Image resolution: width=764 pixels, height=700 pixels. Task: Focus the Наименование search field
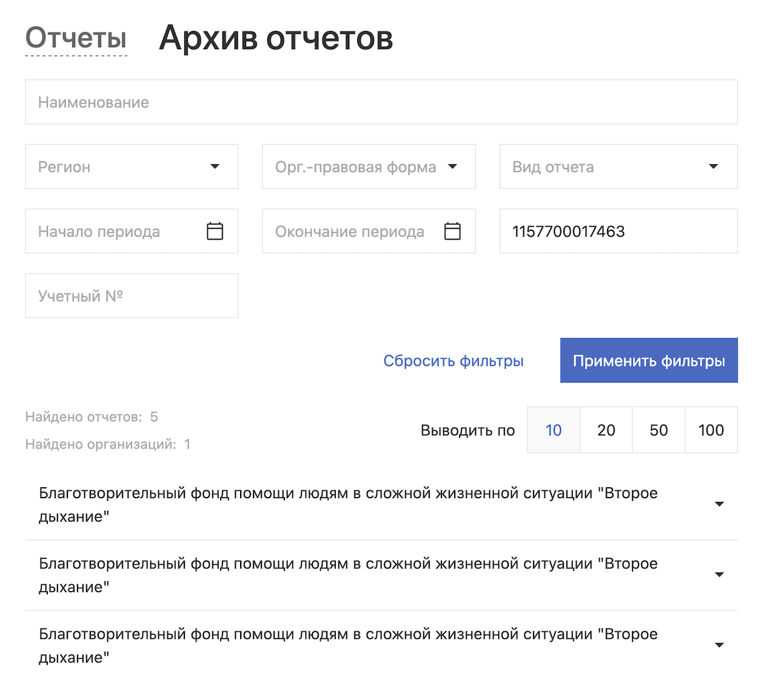click(x=381, y=102)
